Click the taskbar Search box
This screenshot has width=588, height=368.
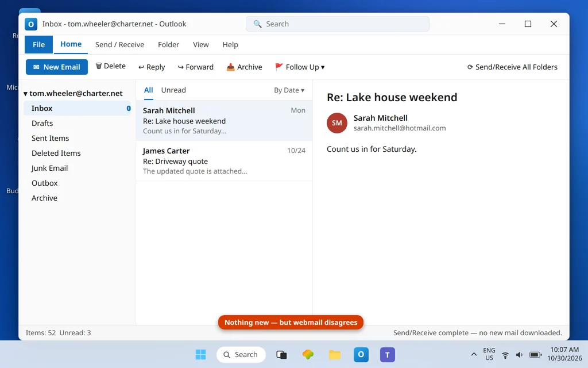241,354
